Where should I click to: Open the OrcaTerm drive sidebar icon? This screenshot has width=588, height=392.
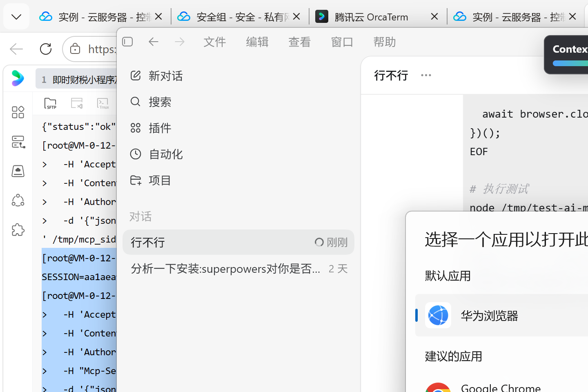(18, 171)
